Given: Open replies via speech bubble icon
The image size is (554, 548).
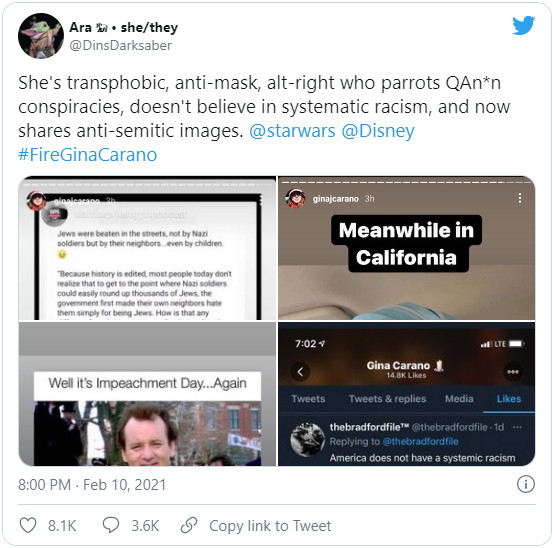Looking at the screenshot, I should 111,525.
